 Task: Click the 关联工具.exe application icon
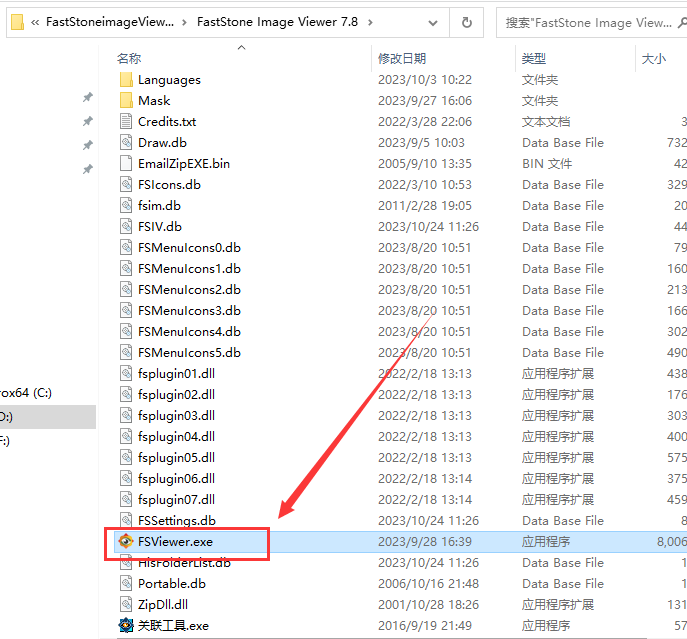(x=126, y=625)
